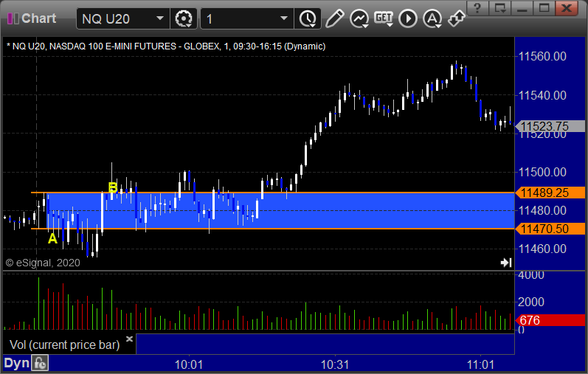Toggle the Dyn lock icon
This screenshot has height=374, width=588.
click(40, 364)
